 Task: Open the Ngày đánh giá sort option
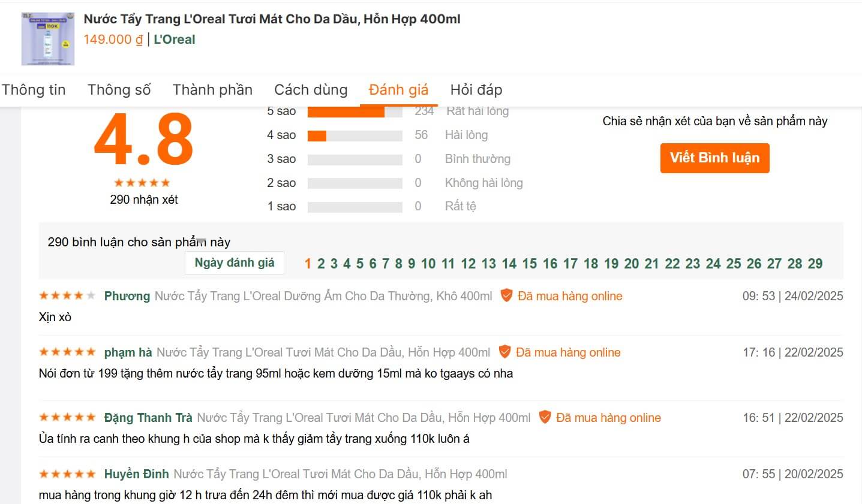(x=234, y=262)
